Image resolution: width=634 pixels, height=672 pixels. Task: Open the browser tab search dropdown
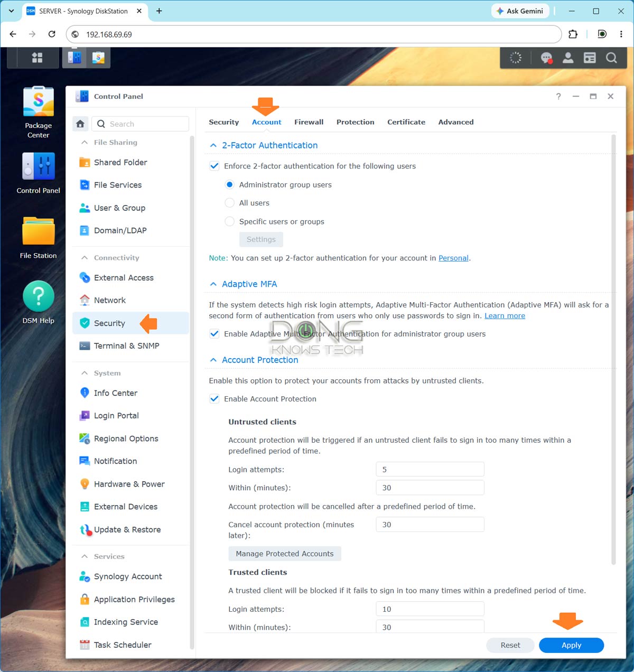point(11,11)
